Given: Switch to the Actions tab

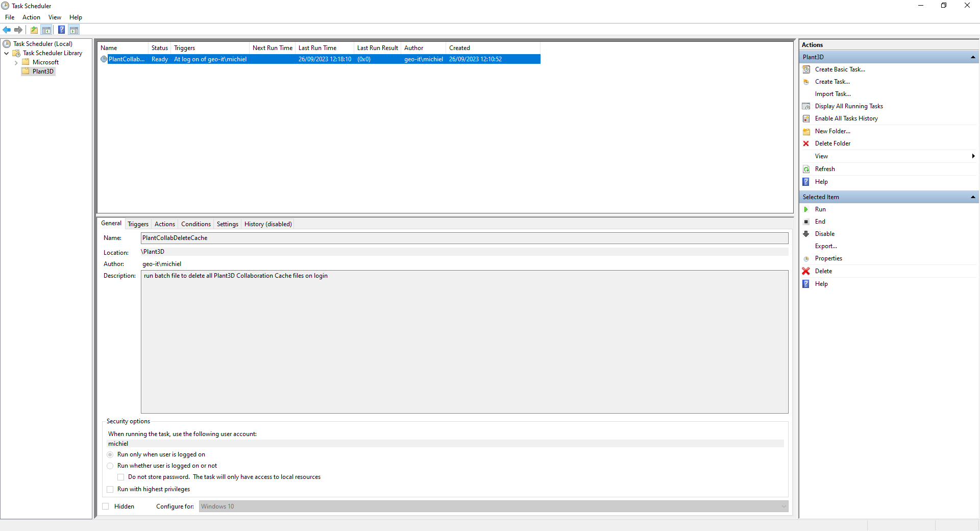Looking at the screenshot, I should click(x=165, y=224).
